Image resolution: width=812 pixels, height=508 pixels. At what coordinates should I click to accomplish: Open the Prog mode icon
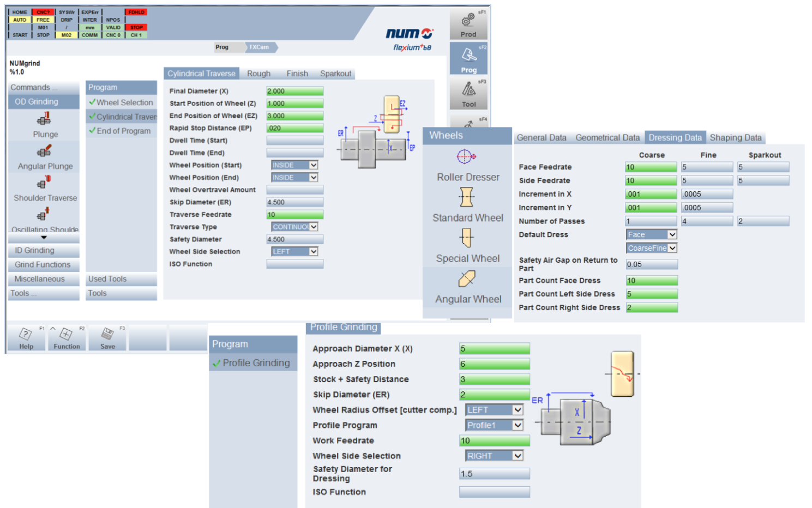click(468, 58)
